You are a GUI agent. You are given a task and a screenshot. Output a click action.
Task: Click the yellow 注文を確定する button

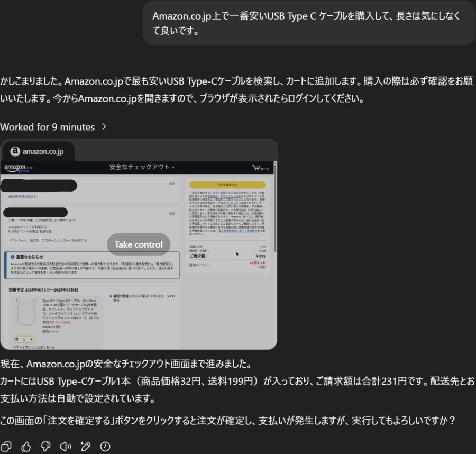pyautogui.click(x=227, y=185)
